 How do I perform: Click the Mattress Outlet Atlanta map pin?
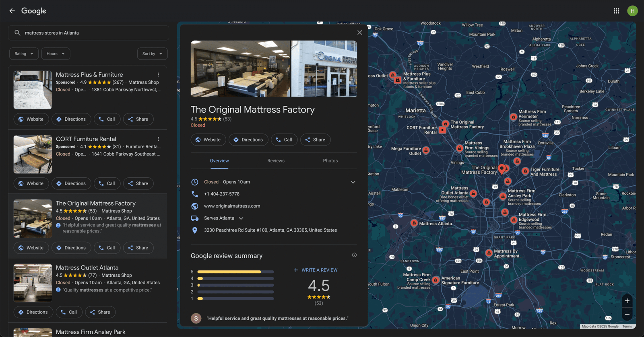[473, 194]
